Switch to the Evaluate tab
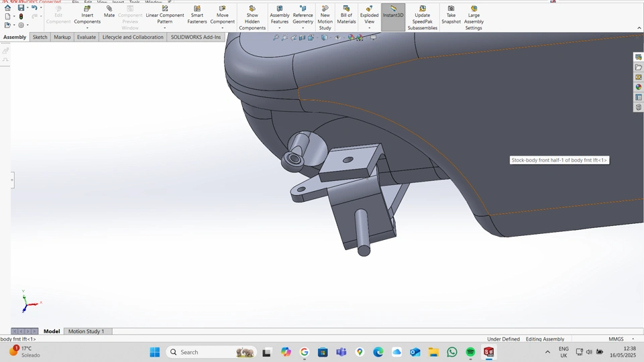The image size is (644, 362). 86,37
